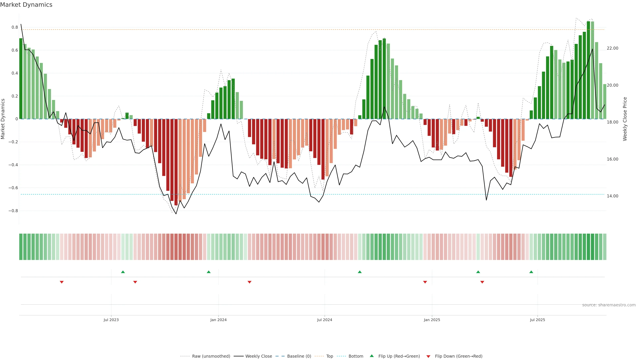Toggle the Weekly Close legend entry
The height and width of the screenshot is (362, 644).
pyautogui.click(x=258, y=356)
